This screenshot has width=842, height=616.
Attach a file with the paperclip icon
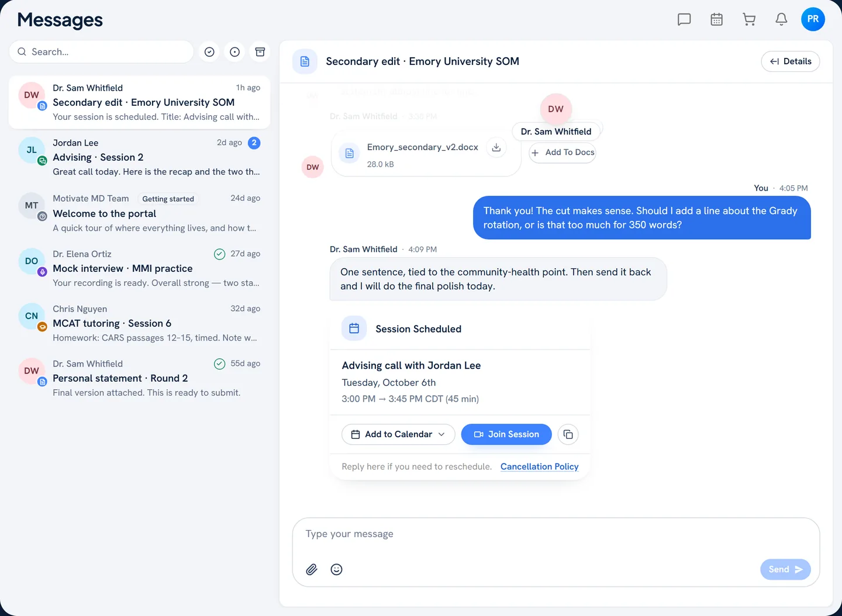pos(312,569)
